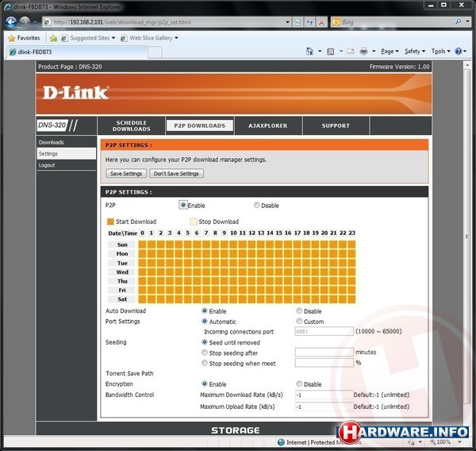The height and width of the screenshot is (451, 476).
Task: Select Encryption Disable radio button
Action: pos(299,384)
